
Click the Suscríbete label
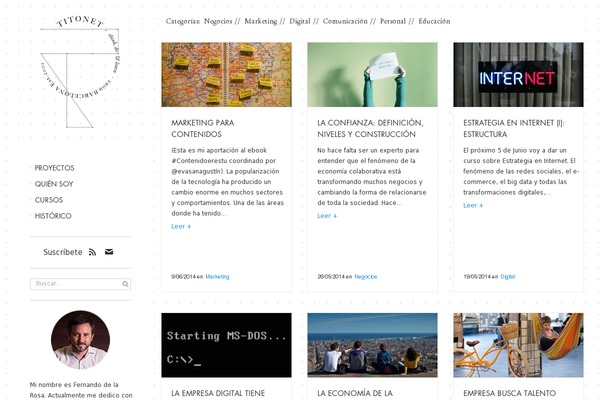63,252
